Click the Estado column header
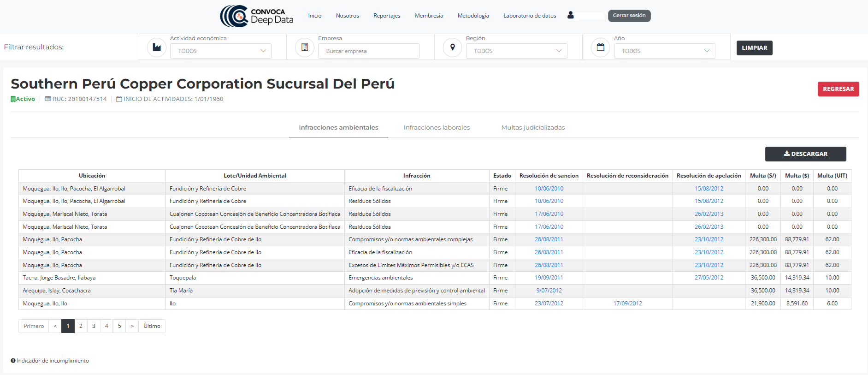 (502, 176)
